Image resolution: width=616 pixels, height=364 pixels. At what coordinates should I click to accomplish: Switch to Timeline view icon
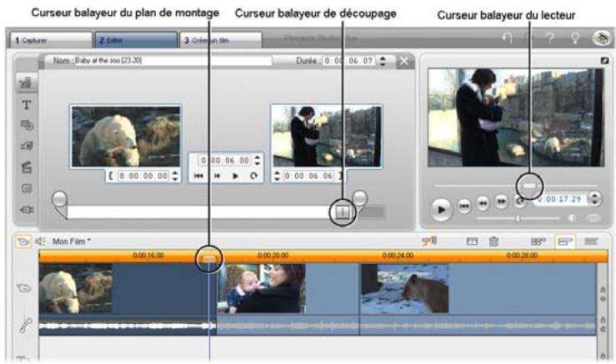(565, 242)
